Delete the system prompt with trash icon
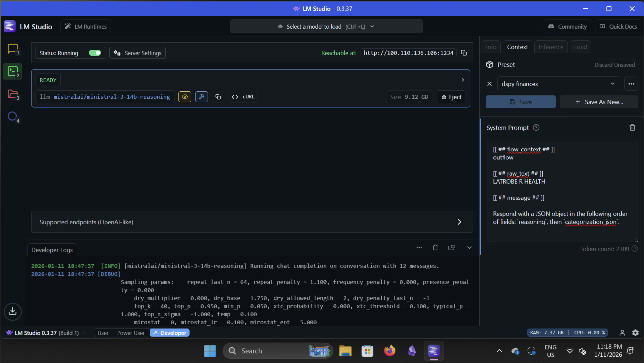This screenshot has width=644, height=363. (632, 128)
